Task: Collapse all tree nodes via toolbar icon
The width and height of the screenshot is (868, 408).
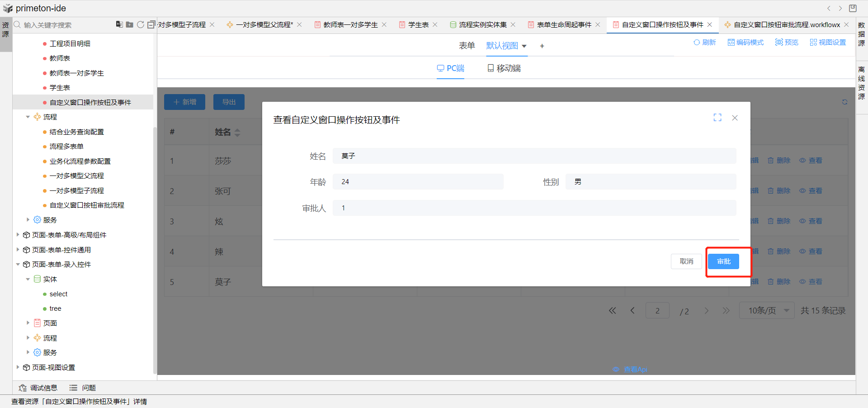Action: click(x=151, y=24)
